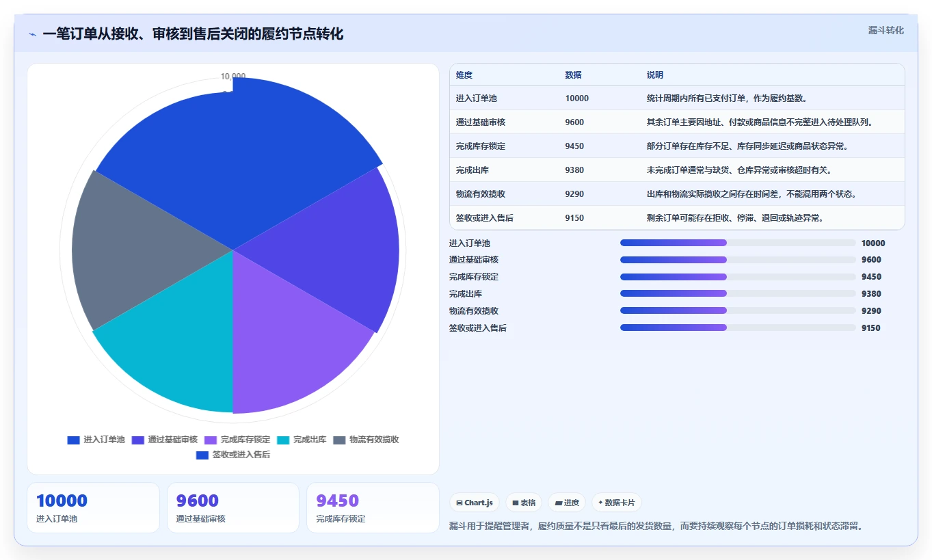
Task: Toggle the 进入订单池 legend swatch
Action: 74,440
